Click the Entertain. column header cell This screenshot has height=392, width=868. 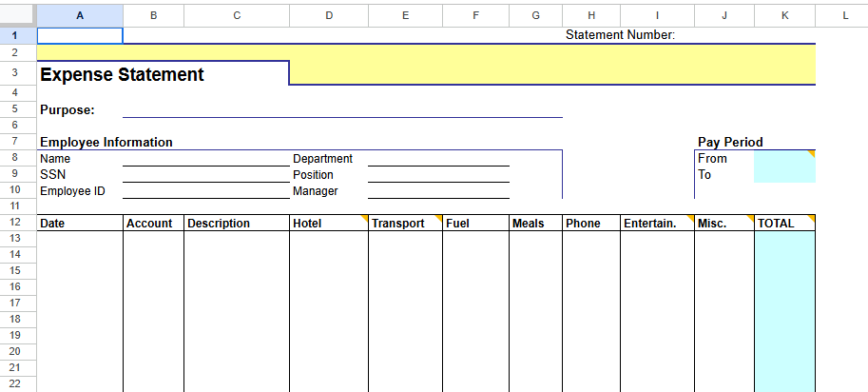(657, 224)
